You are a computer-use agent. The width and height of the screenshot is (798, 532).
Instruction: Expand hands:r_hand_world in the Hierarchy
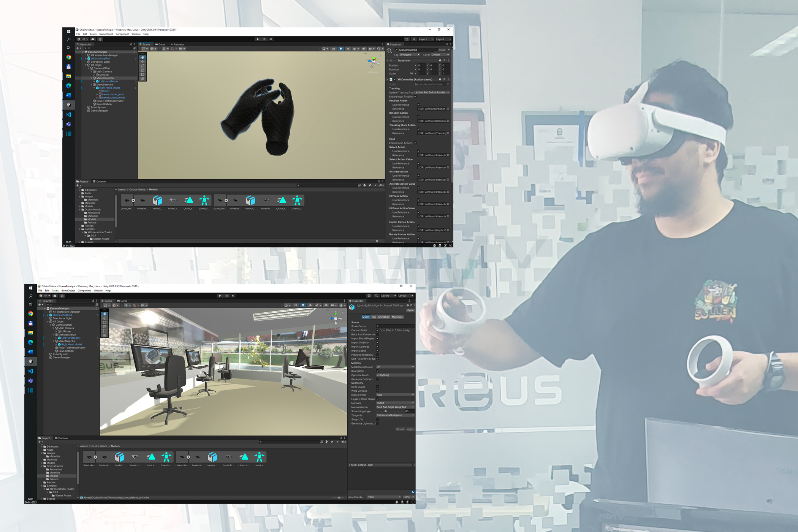point(97,98)
